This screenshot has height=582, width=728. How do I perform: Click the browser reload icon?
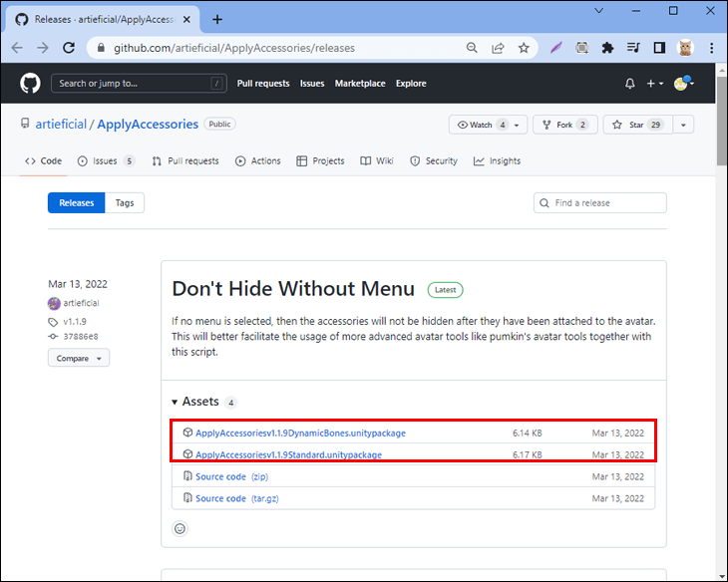point(69,48)
